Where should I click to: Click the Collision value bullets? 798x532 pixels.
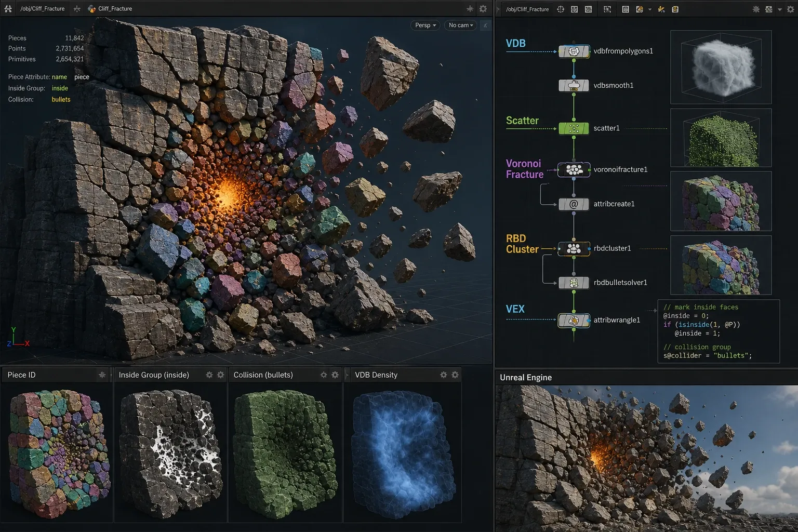(x=61, y=99)
